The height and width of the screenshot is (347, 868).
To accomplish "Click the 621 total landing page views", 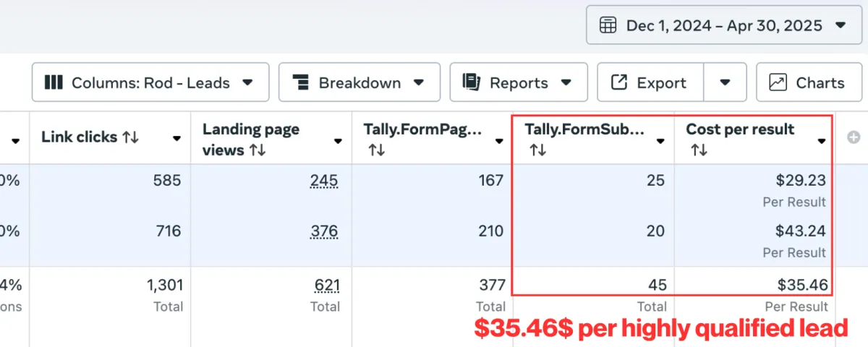I will (327, 286).
